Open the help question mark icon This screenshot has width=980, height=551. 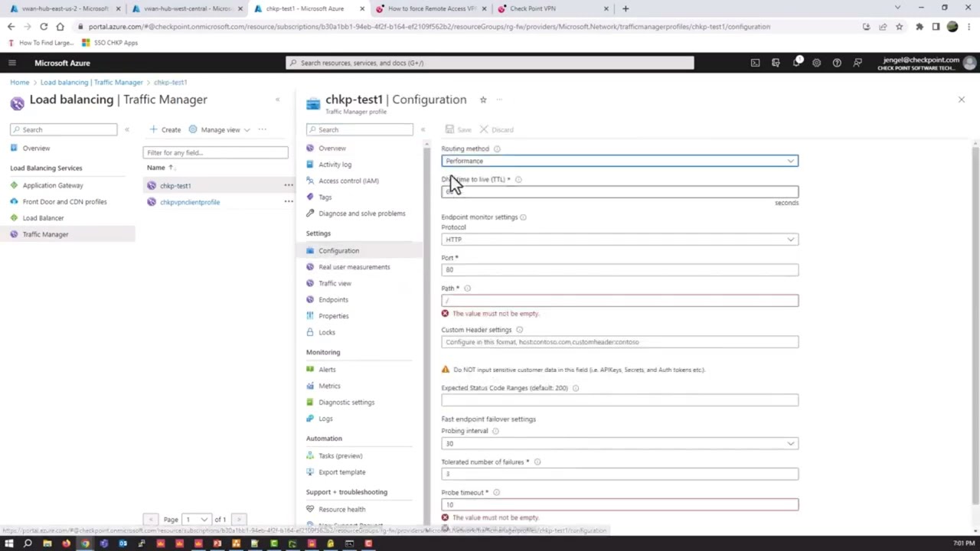837,63
